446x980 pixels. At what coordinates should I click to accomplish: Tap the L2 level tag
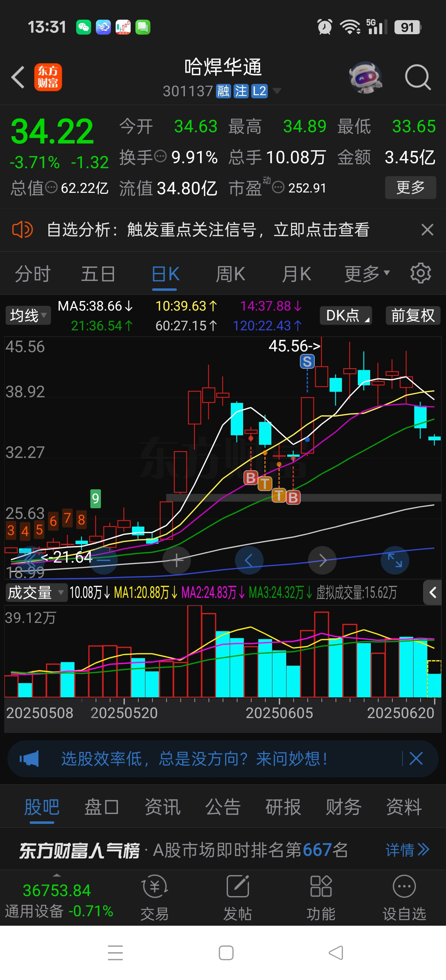pos(259,91)
